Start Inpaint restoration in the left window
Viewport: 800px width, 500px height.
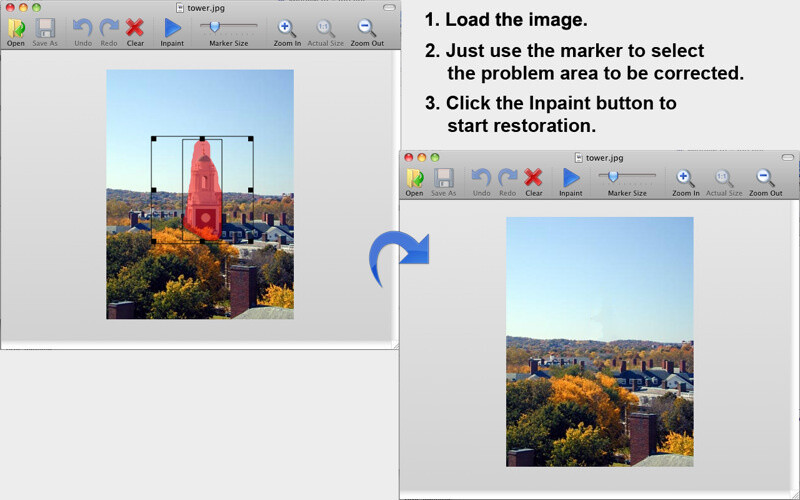(x=172, y=32)
